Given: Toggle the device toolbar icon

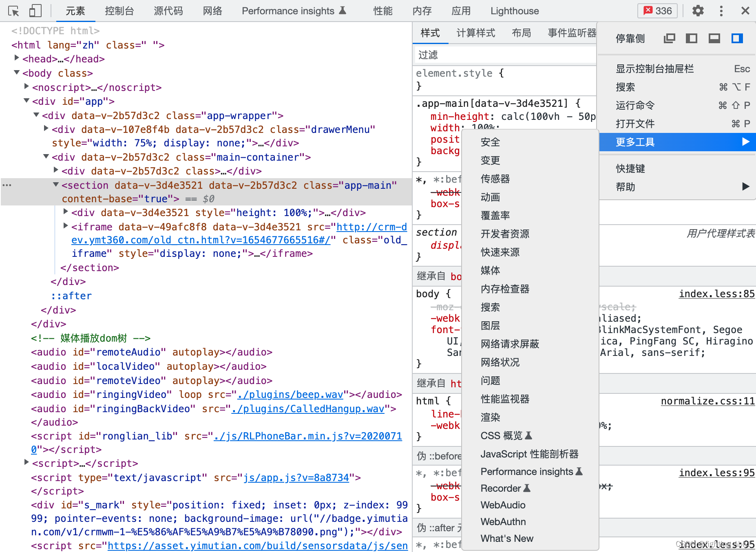Looking at the screenshot, I should click(35, 11).
